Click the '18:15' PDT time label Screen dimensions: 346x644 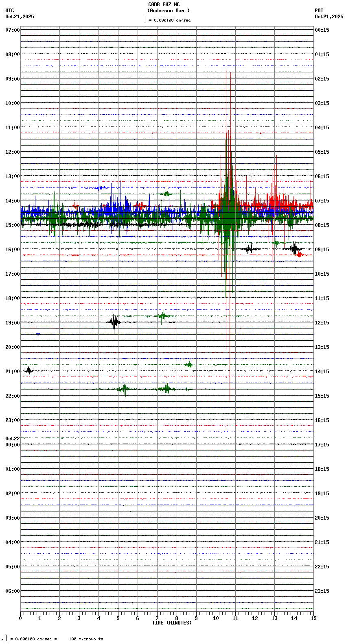[x=322, y=469]
